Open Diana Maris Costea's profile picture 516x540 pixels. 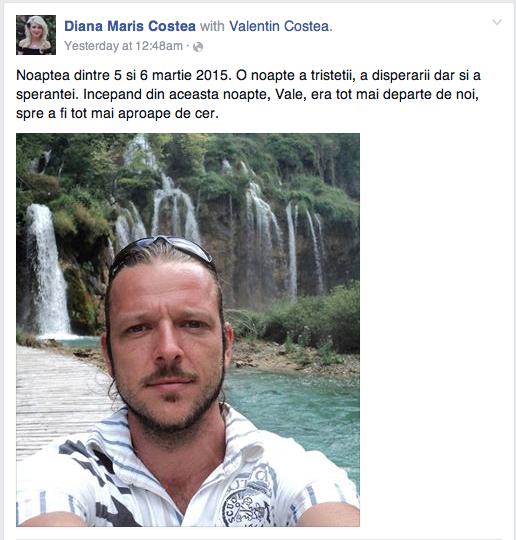pos(36,35)
